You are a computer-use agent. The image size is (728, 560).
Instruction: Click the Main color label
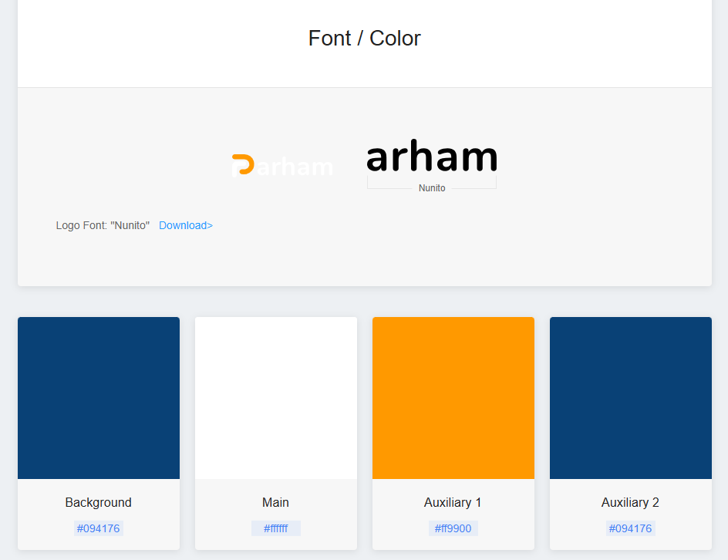(276, 502)
